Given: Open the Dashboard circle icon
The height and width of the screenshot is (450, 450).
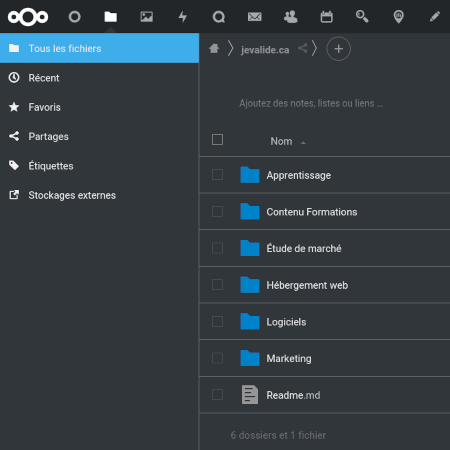Looking at the screenshot, I should pos(74,17).
